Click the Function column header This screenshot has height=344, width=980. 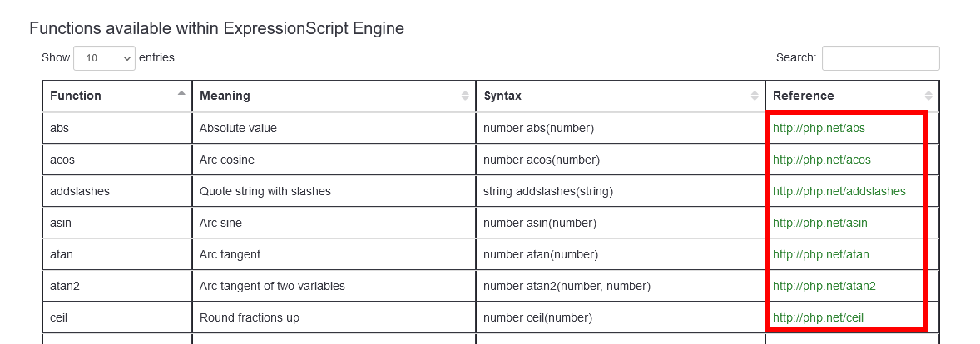76,96
